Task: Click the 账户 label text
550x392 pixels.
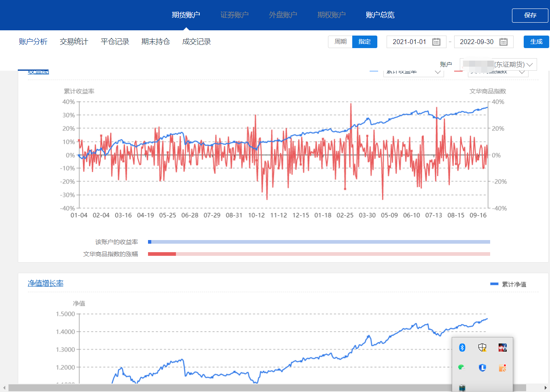Action: (x=446, y=64)
